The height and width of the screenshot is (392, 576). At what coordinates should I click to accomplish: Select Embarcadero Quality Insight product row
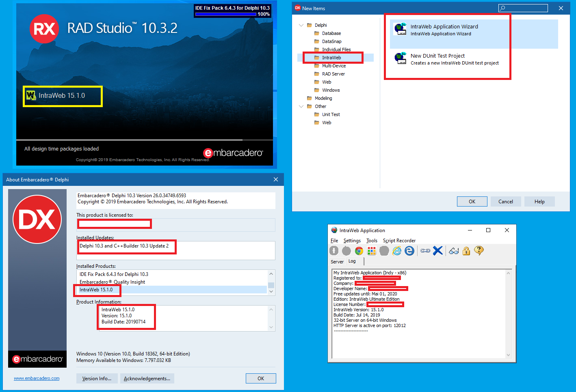point(172,282)
